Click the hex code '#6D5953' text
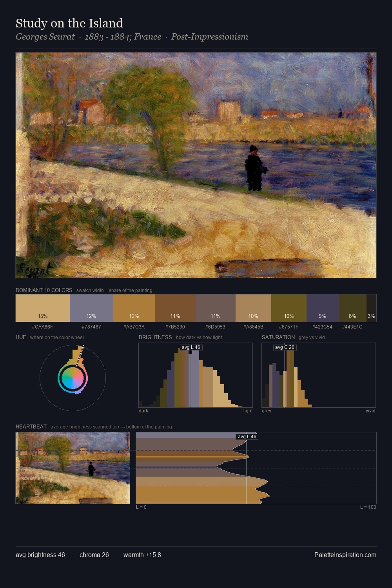The width and height of the screenshot is (392, 588). pyautogui.click(x=216, y=327)
